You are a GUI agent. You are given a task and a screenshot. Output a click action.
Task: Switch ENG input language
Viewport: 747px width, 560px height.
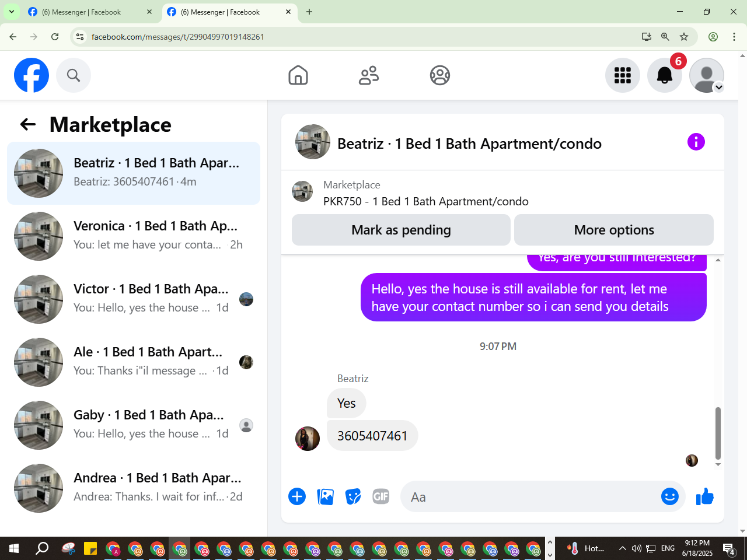[x=668, y=548]
